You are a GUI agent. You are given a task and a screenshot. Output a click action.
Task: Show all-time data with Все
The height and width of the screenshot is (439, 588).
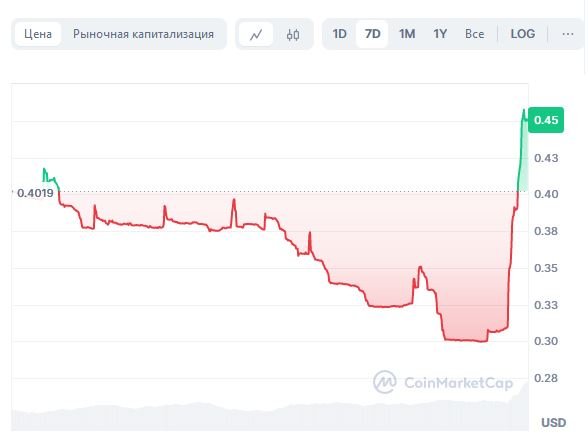pyautogui.click(x=474, y=34)
